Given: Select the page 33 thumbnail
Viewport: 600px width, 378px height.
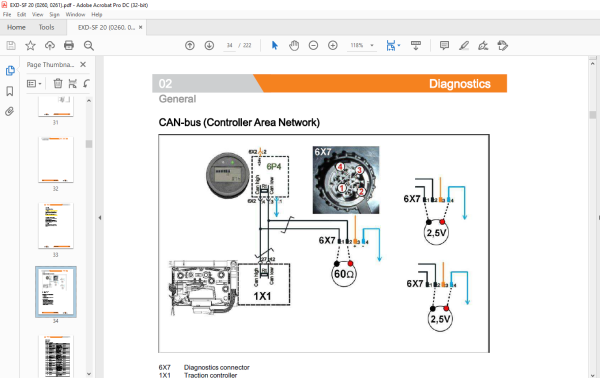Looking at the screenshot, I should coord(56,226).
